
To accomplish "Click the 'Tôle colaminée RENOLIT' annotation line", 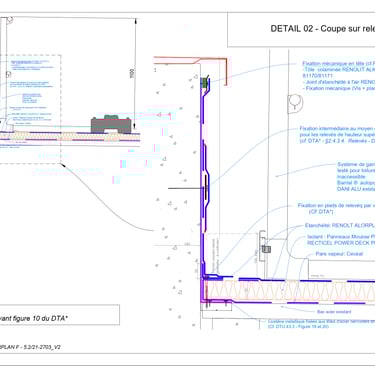I will (339, 70).
